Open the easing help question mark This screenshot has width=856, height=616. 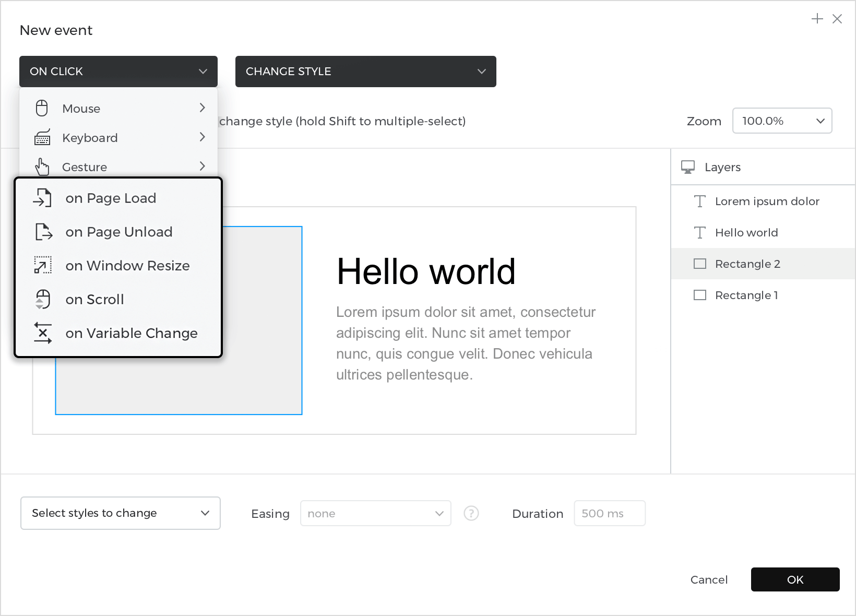coord(471,514)
